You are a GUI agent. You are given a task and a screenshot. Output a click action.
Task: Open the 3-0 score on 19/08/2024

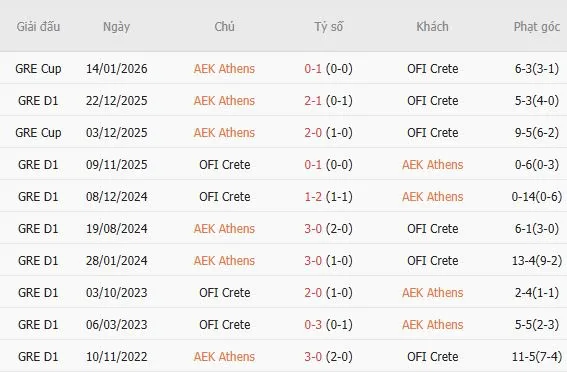(313, 228)
